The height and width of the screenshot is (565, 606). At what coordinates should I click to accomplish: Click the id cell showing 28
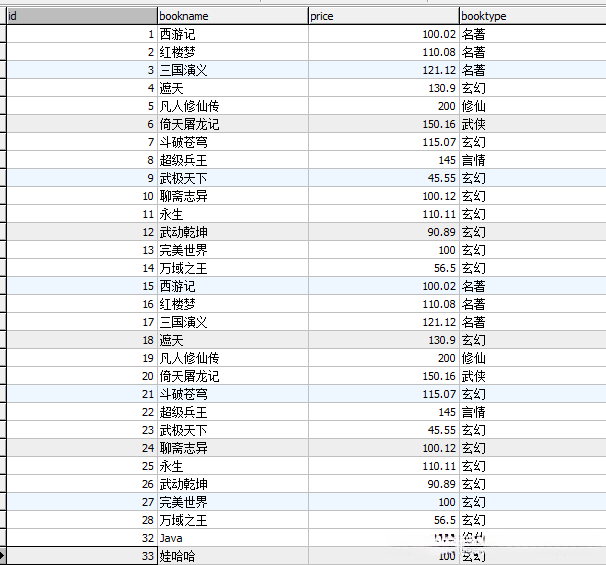coord(82,520)
